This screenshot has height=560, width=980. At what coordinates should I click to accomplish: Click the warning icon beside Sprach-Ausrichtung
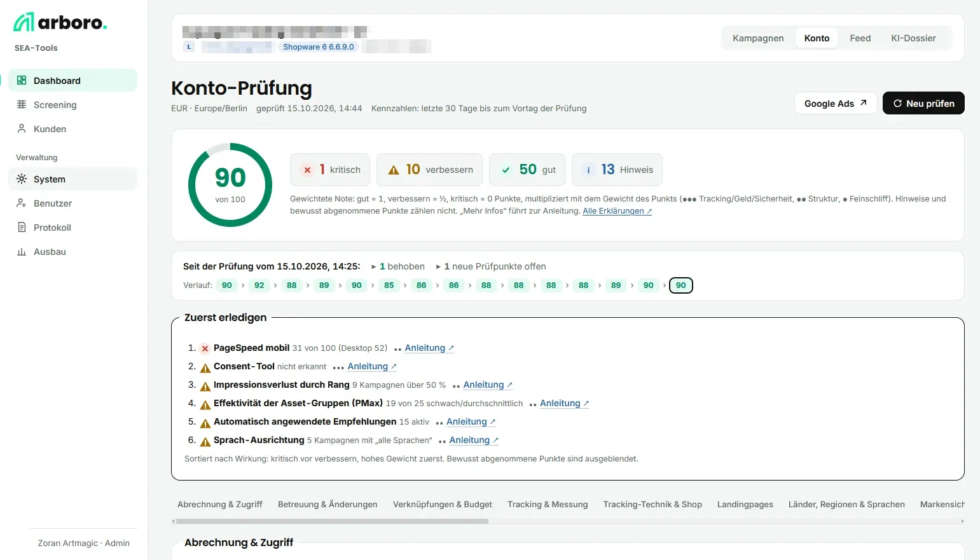205,441
